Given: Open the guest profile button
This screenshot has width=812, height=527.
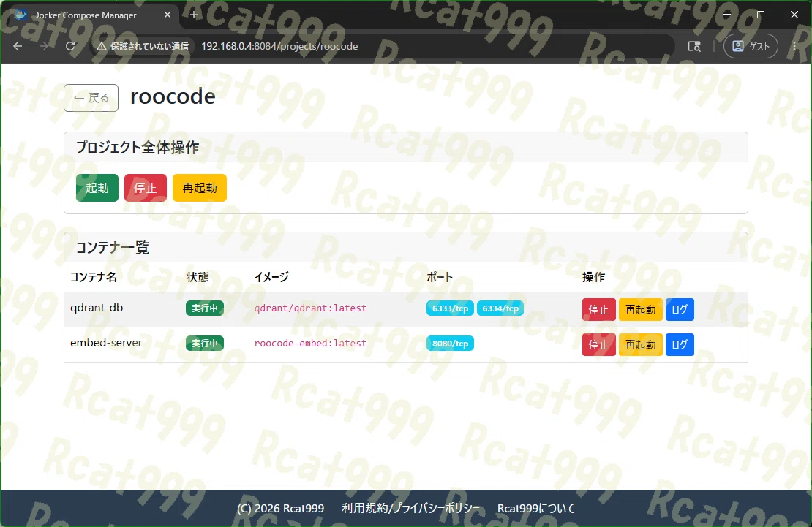Looking at the screenshot, I should pos(751,46).
